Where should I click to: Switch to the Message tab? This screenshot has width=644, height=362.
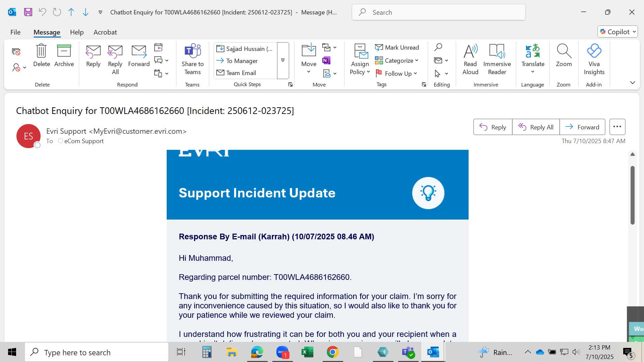47,32
